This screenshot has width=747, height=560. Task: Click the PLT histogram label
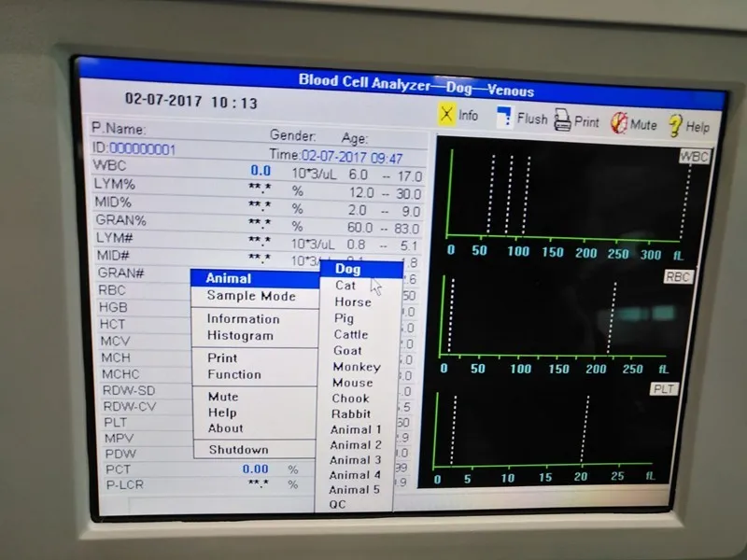(x=663, y=389)
